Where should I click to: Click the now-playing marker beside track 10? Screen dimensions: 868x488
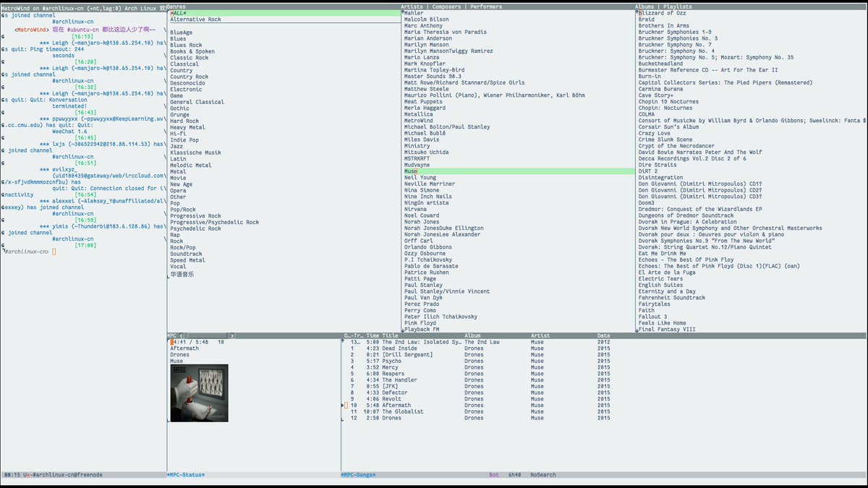click(343, 406)
